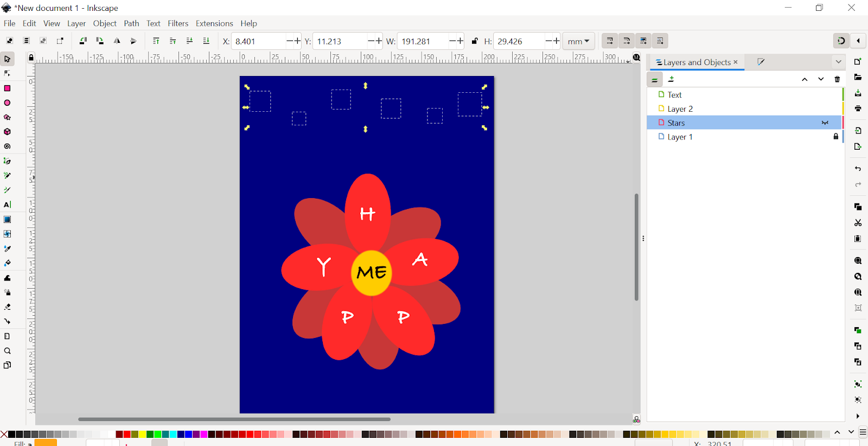This screenshot has width=868, height=446.
Task: Unlock Layer 1 via padlock icon
Action: click(836, 137)
